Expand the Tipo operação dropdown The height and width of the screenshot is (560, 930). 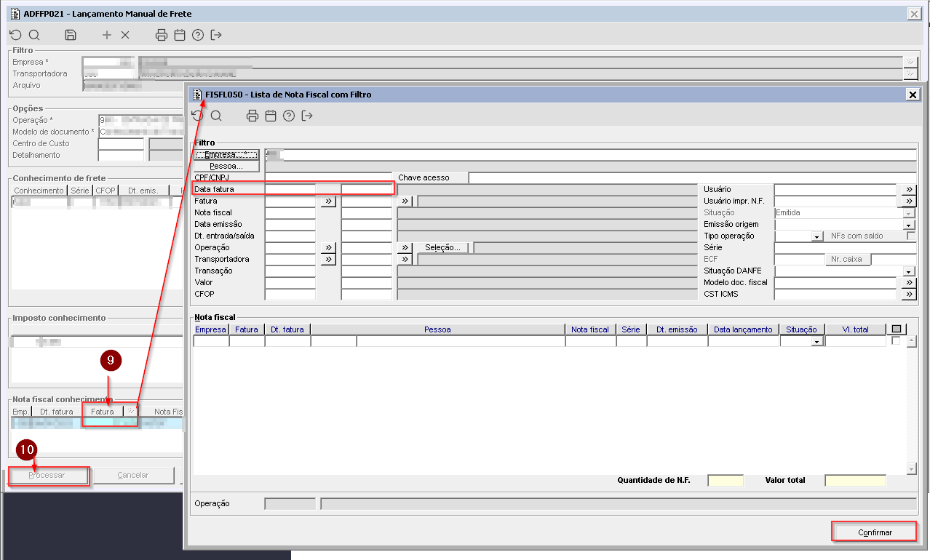817,236
